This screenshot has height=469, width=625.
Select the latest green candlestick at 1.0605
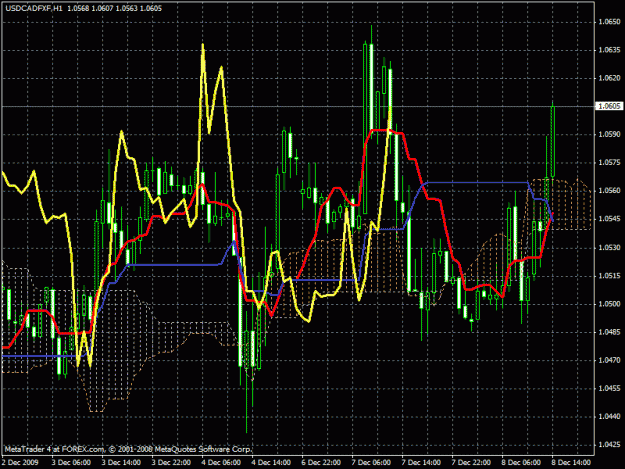point(553,141)
